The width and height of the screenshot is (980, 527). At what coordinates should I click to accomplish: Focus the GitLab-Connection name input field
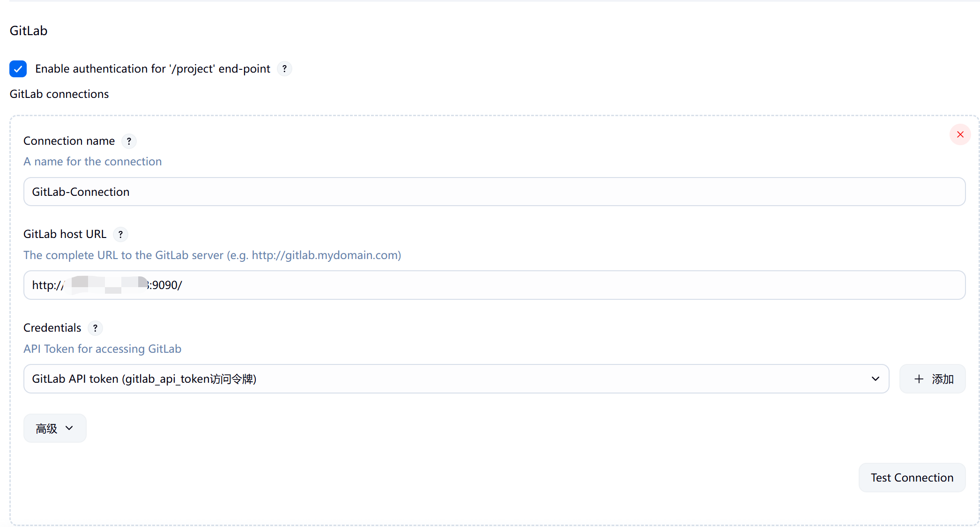pos(494,192)
